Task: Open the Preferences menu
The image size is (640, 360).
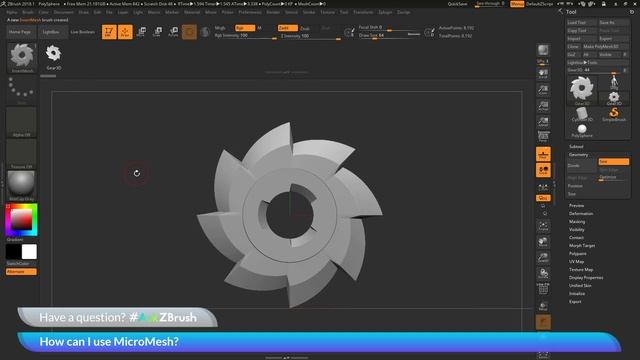Action: 250,12
